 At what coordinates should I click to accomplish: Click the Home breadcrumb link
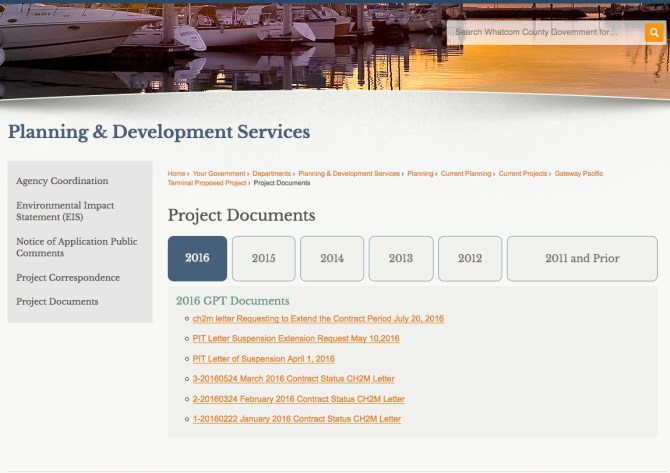(x=177, y=174)
